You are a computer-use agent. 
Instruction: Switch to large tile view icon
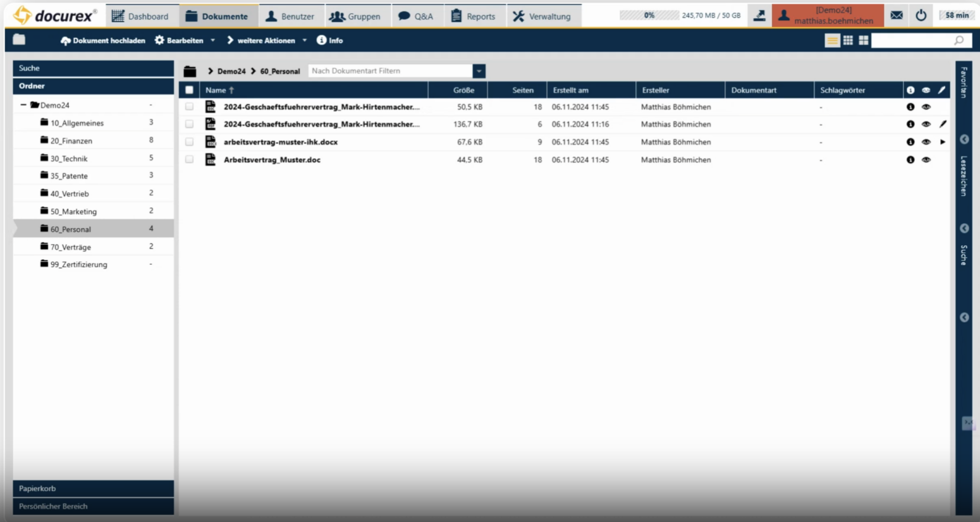(863, 40)
